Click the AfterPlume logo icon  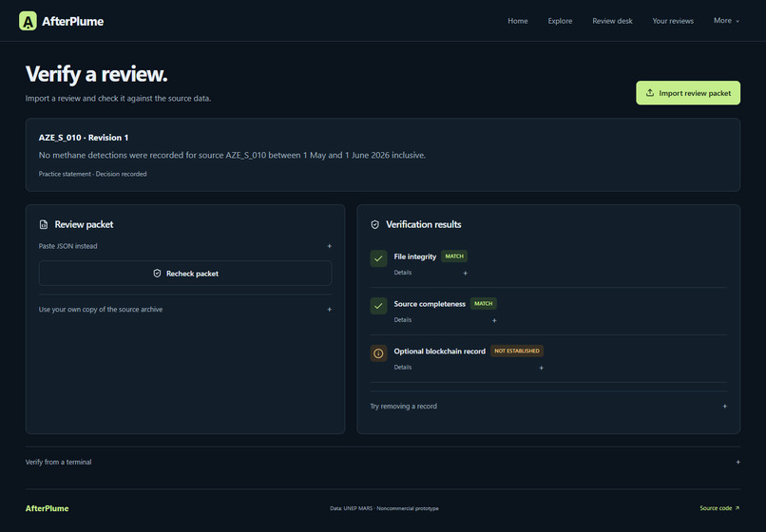[x=28, y=21]
